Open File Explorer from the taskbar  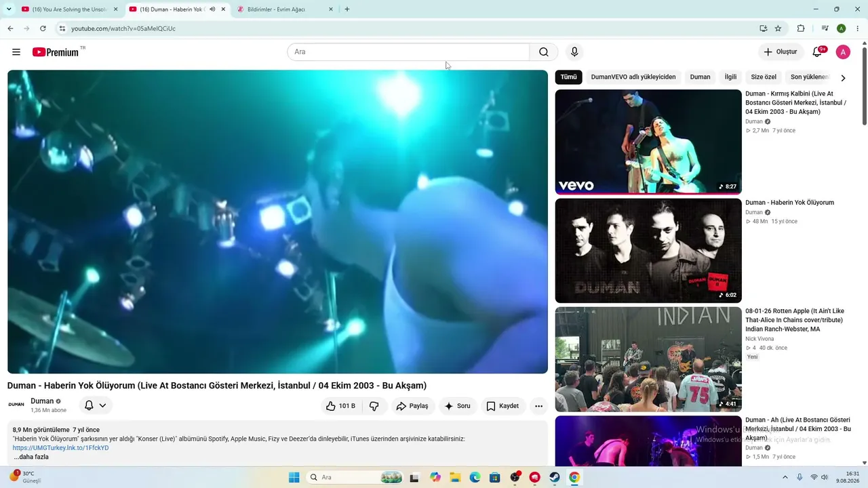click(x=455, y=477)
